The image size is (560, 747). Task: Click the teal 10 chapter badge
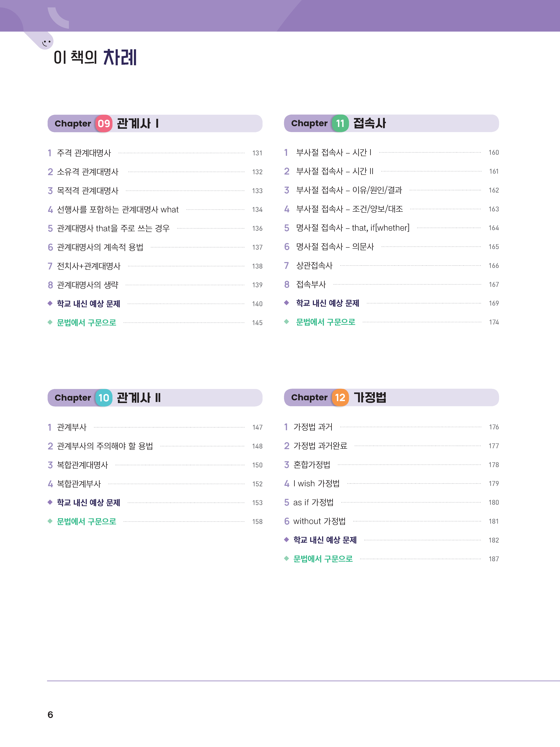click(x=104, y=398)
